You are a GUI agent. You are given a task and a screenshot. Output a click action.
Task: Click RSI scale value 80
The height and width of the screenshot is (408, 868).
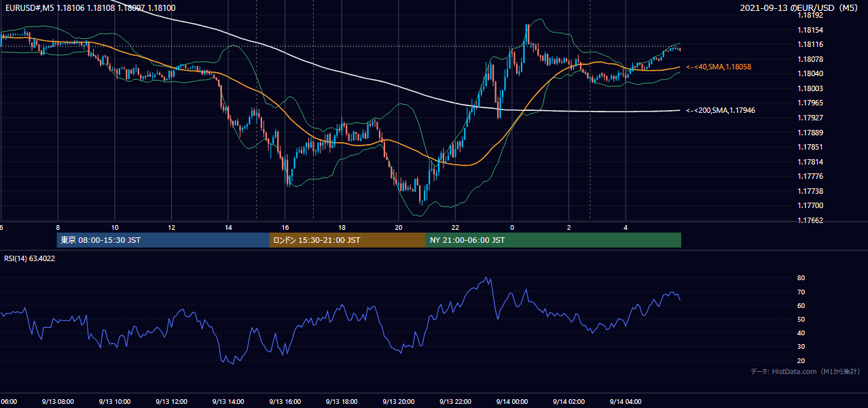[x=801, y=278]
